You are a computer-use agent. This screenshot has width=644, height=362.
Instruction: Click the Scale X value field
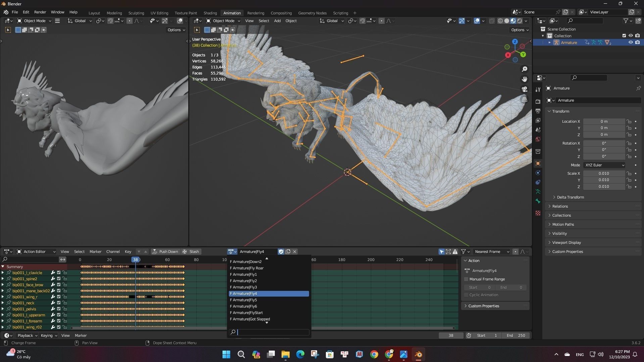click(604, 173)
